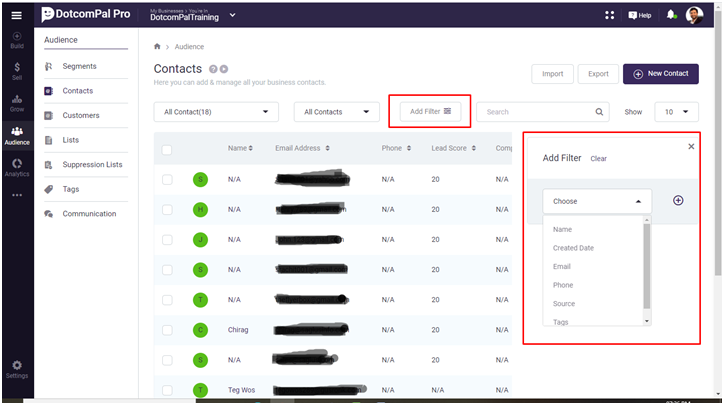Check the H avatar row checkbox
The width and height of the screenshot is (724, 405).
click(x=167, y=210)
